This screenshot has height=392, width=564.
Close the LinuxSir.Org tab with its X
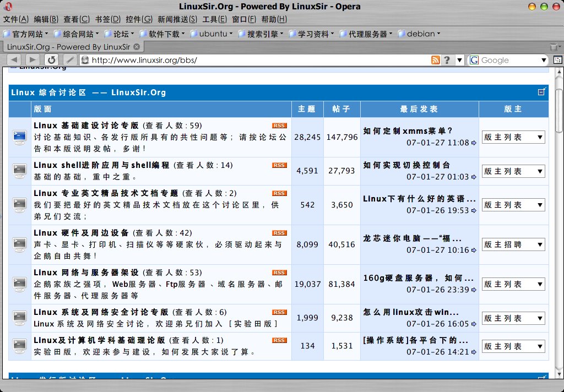[x=137, y=47]
